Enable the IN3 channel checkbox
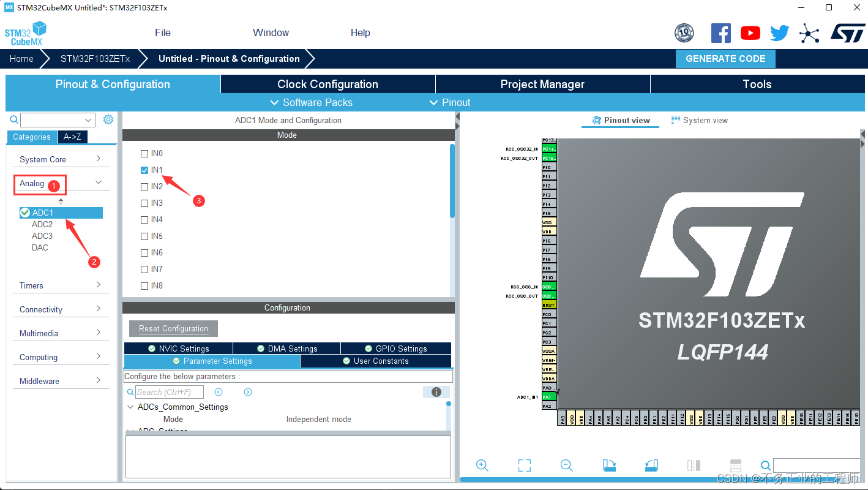This screenshot has width=868, height=490. (x=144, y=203)
